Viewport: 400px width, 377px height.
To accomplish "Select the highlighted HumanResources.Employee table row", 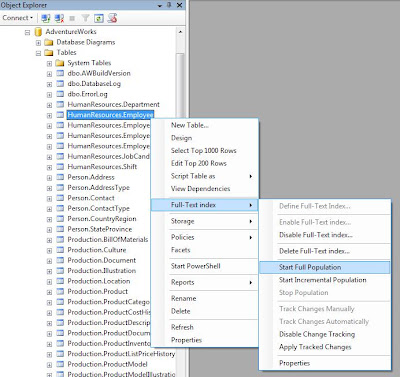I will pyautogui.click(x=110, y=115).
